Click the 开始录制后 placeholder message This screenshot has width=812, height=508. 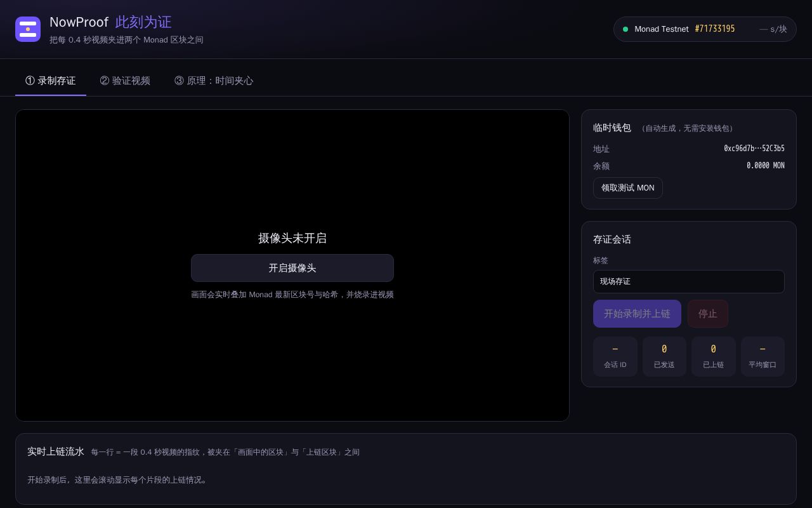tap(117, 480)
